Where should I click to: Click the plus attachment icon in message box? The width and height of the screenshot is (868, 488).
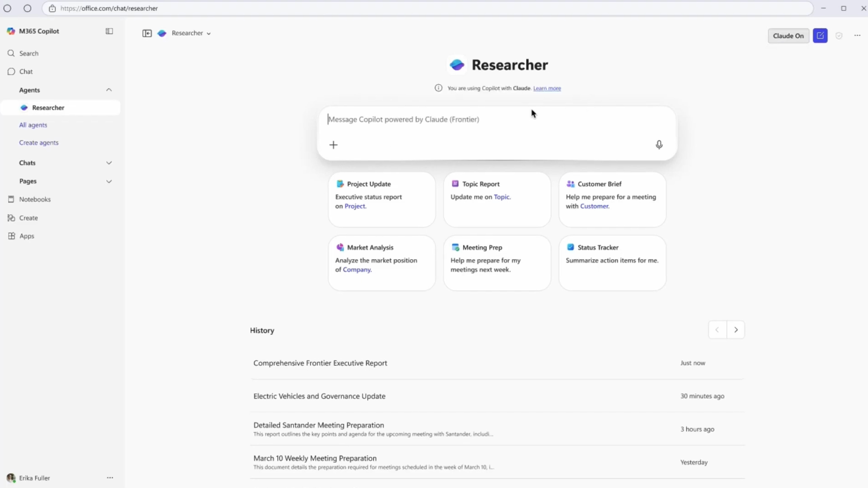point(333,145)
